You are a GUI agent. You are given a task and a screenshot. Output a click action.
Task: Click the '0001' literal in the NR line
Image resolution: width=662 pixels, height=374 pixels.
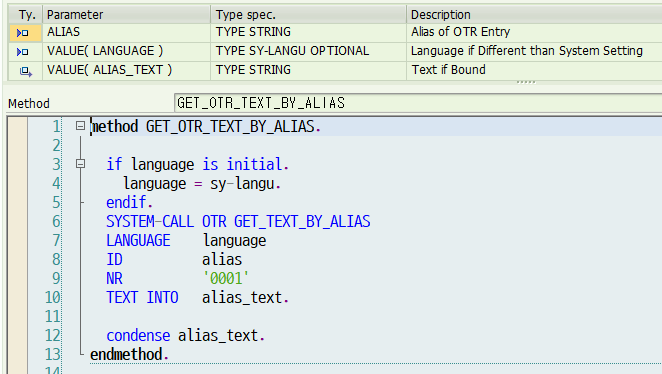(x=225, y=279)
